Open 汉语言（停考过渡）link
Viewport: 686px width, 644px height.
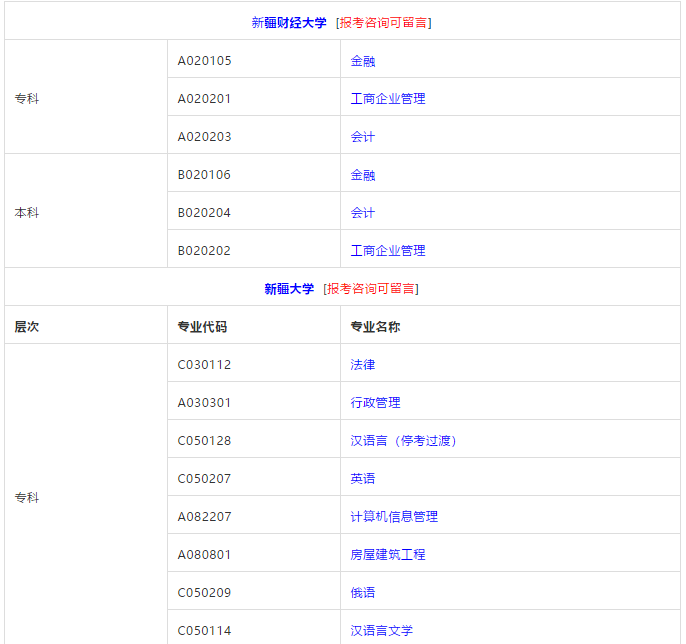click(x=403, y=441)
